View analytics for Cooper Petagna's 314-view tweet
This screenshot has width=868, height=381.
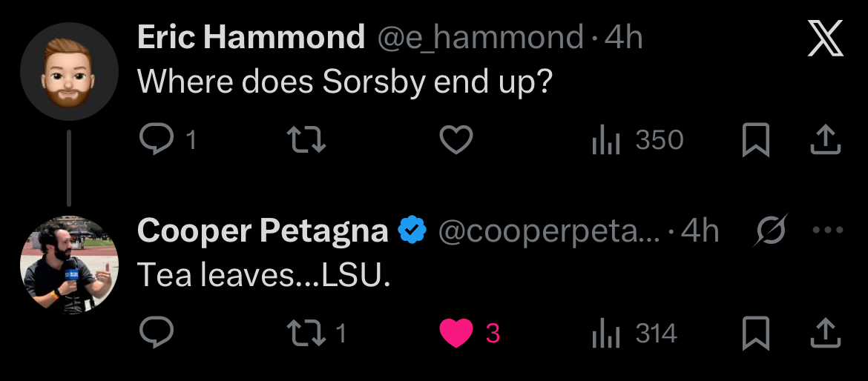[x=606, y=334]
